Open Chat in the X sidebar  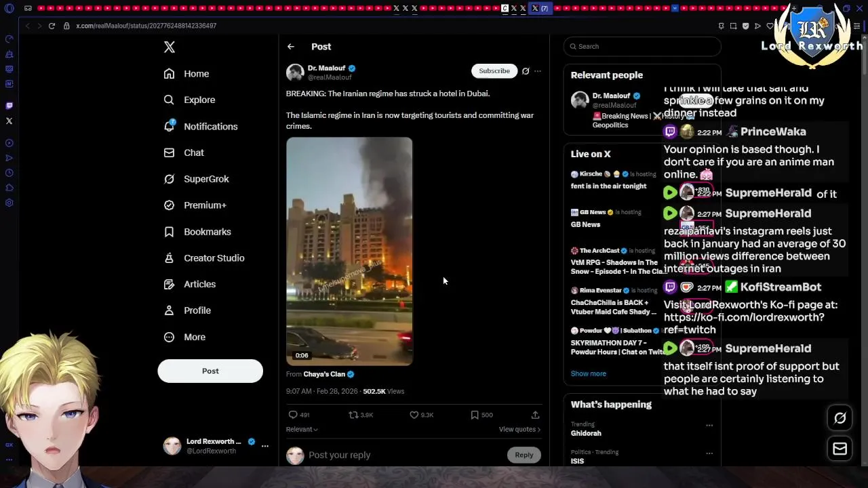pyautogui.click(x=184, y=152)
